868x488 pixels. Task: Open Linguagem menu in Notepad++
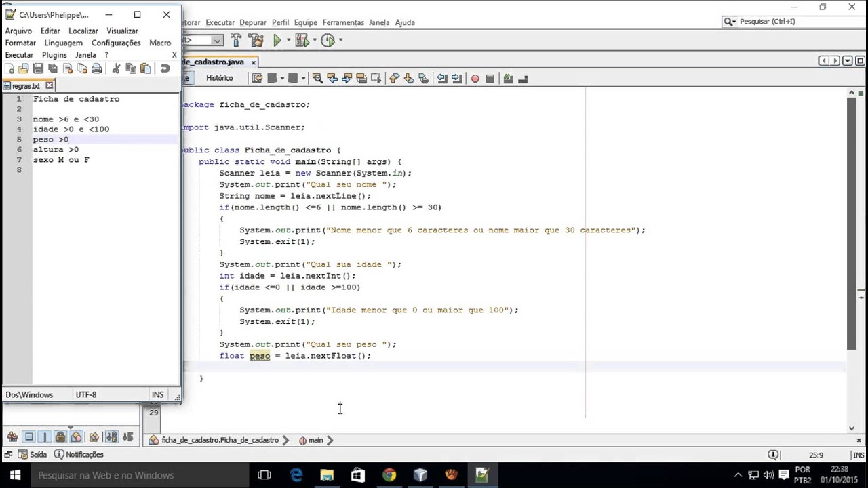point(63,43)
